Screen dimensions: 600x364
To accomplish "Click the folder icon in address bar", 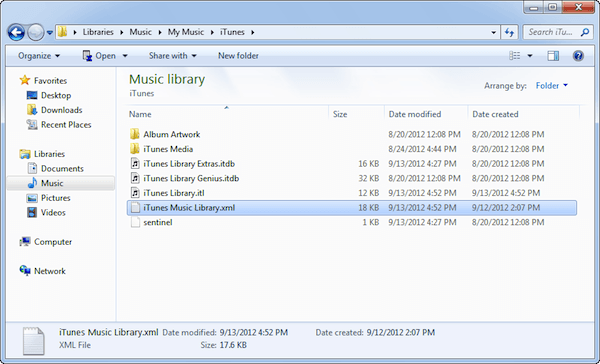I will pyautogui.click(x=62, y=32).
